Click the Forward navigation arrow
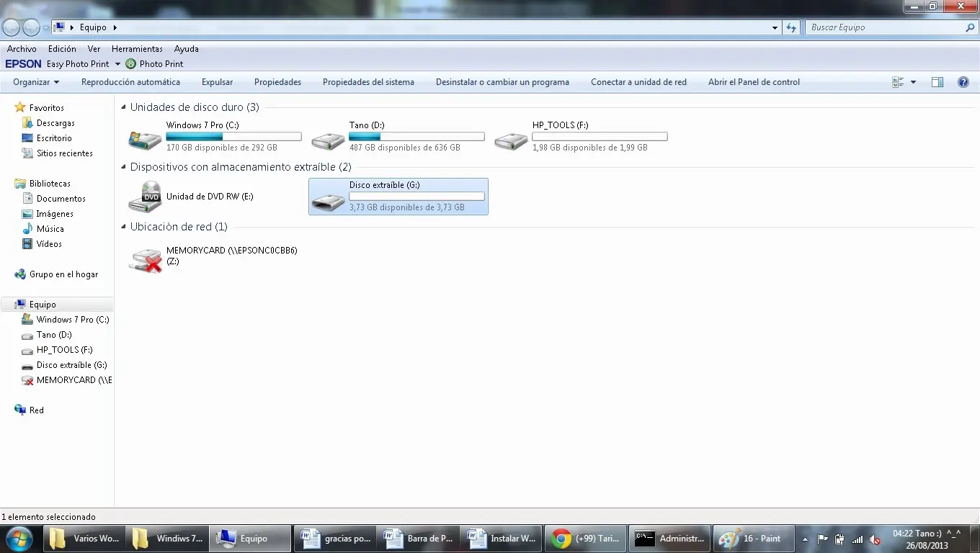 (x=31, y=27)
